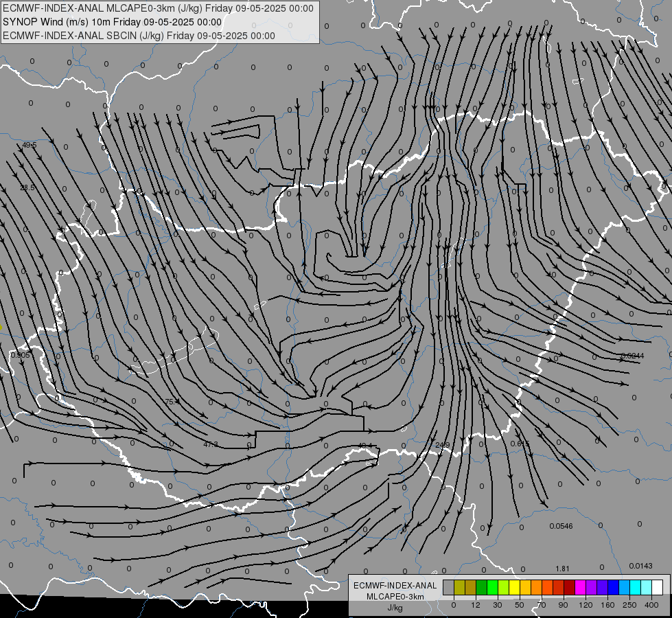Click the map value '0.0546'

tap(561, 526)
